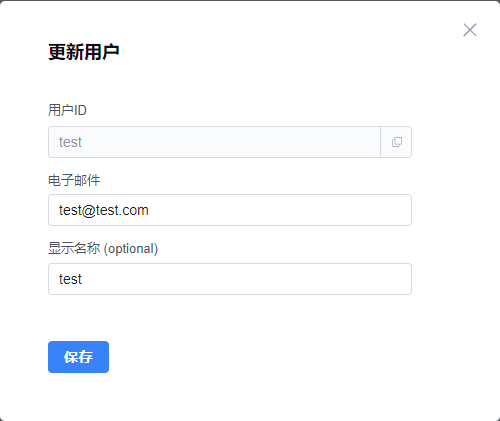Click the 用户ID label
The image size is (500, 421).
67,110
